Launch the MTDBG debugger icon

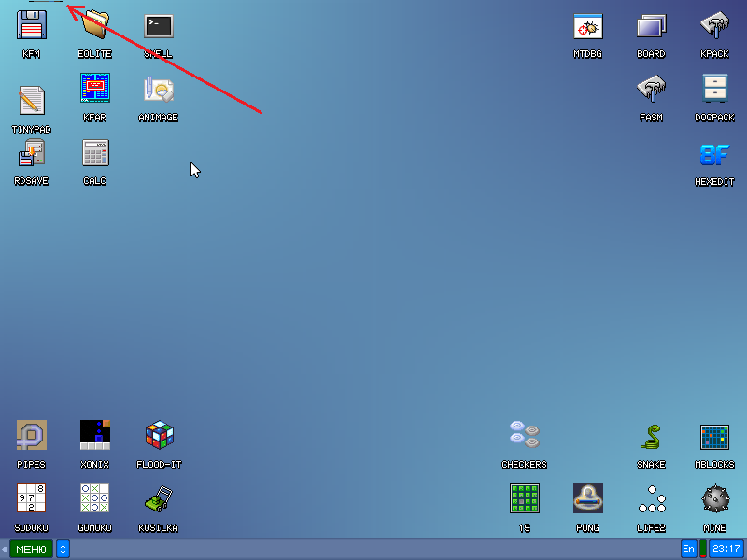(587, 26)
